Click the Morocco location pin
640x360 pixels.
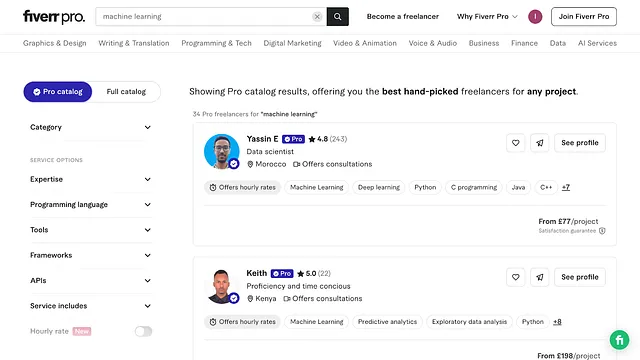[250, 164]
